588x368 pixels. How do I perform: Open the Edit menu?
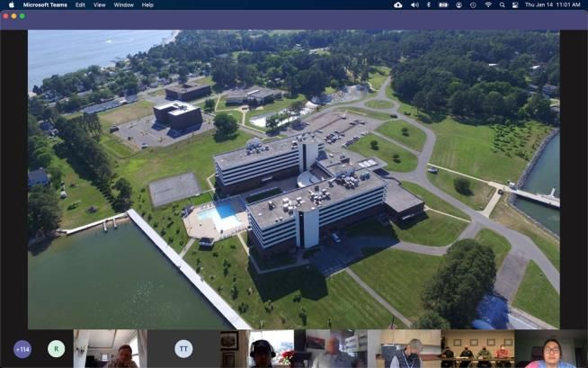pos(80,4)
